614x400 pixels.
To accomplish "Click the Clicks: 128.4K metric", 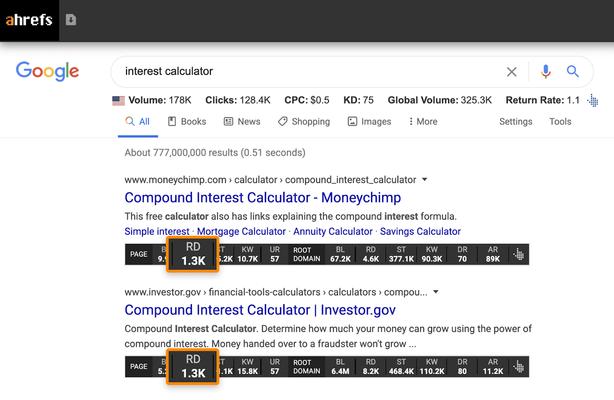I will (238, 100).
